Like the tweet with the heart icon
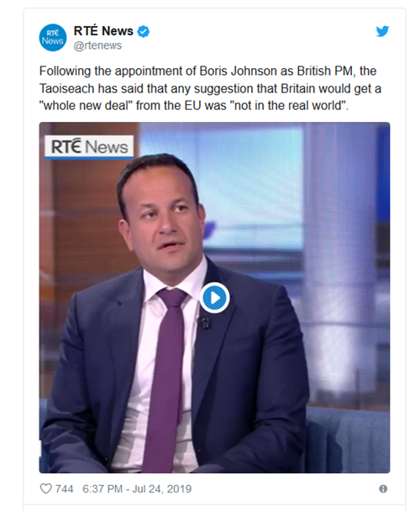420x511 pixels. tap(45, 488)
